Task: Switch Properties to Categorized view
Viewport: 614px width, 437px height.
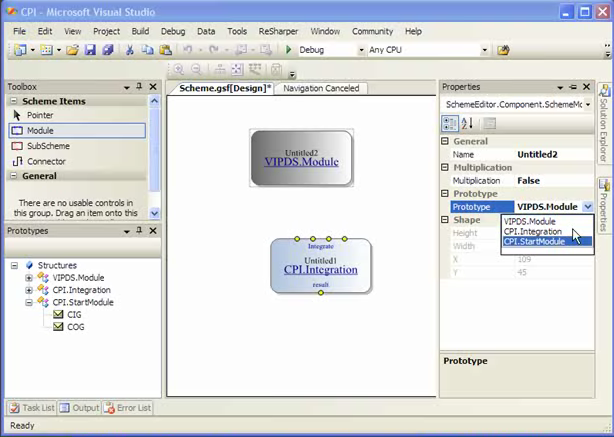Action: [450, 123]
